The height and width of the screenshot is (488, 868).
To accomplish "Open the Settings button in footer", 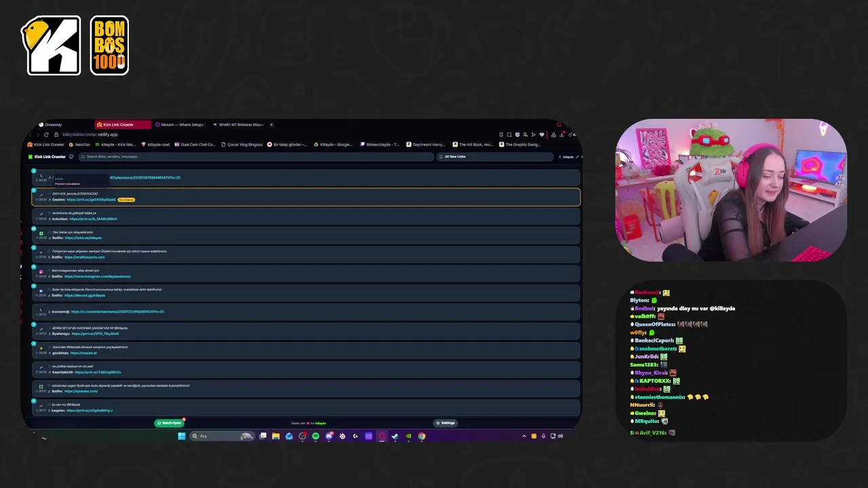I will (445, 423).
